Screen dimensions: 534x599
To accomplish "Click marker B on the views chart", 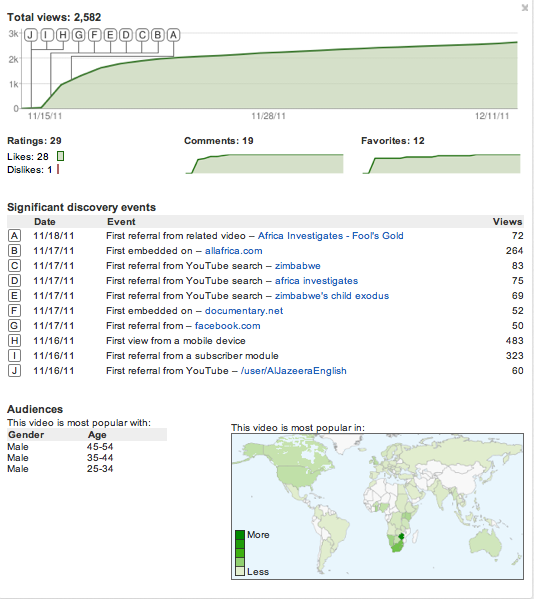I will pos(158,35).
